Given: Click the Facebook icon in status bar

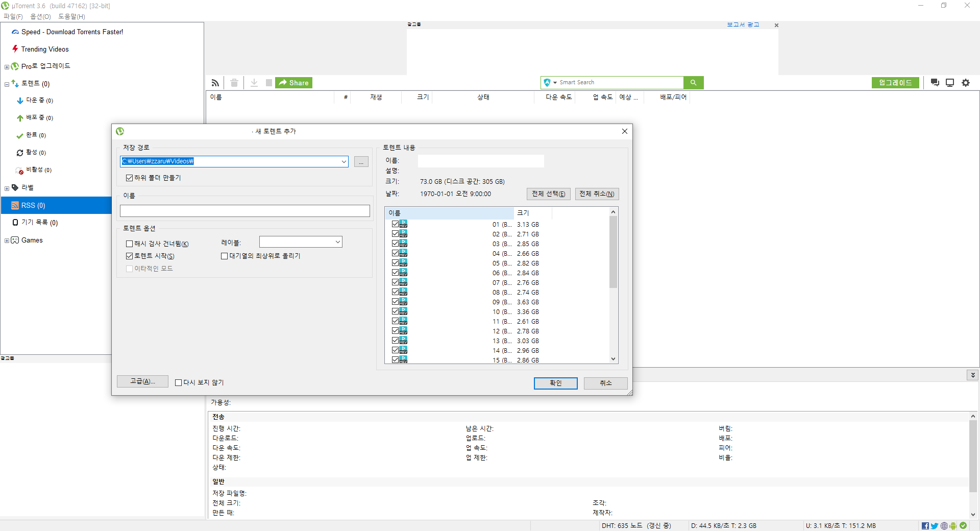Looking at the screenshot, I should pos(925,526).
